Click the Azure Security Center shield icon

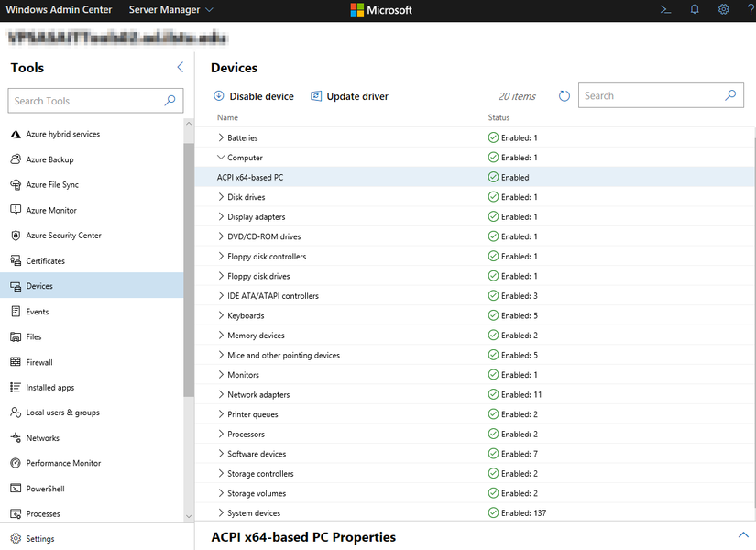[16, 236]
